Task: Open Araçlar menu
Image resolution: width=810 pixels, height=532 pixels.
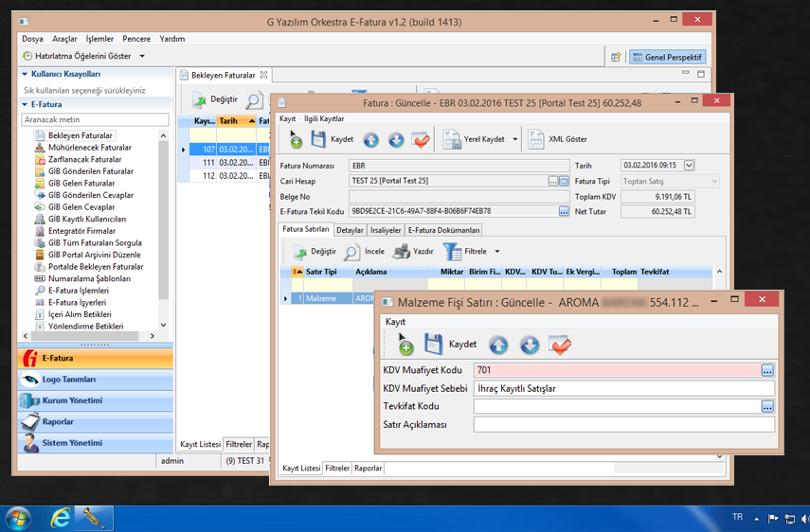Action: click(x=64, y=39)
